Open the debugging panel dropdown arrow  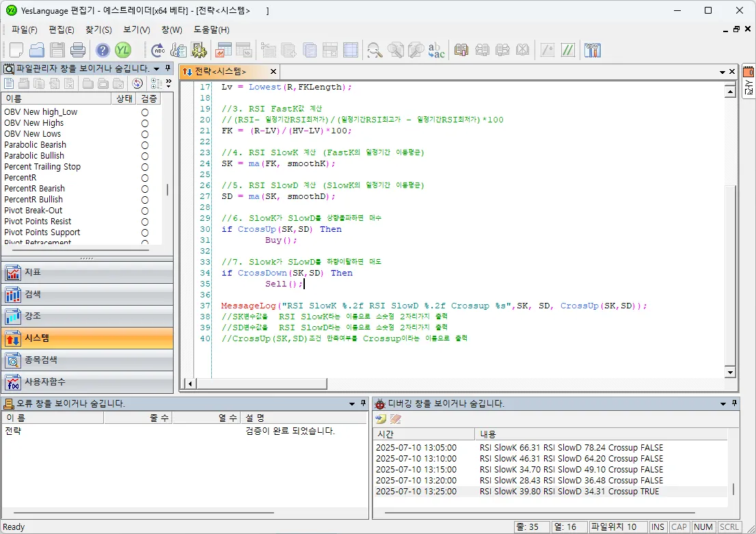point(723,404)
